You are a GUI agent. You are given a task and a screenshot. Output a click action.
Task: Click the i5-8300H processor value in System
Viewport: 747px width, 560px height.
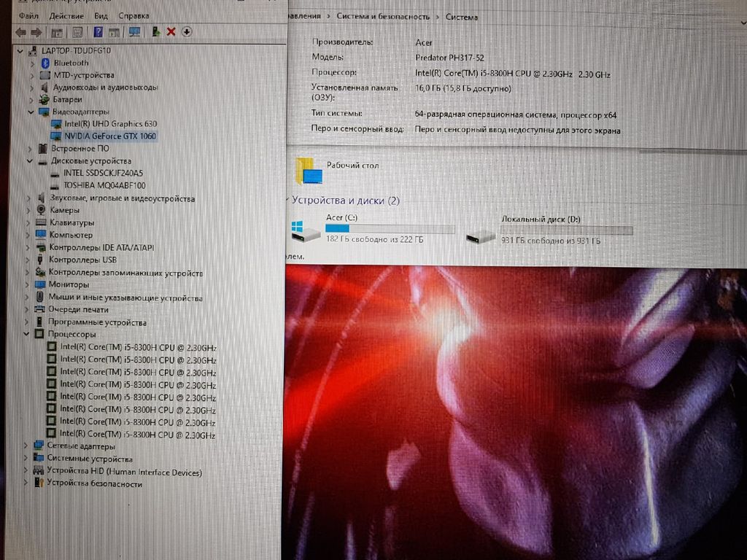click(513, 74)
